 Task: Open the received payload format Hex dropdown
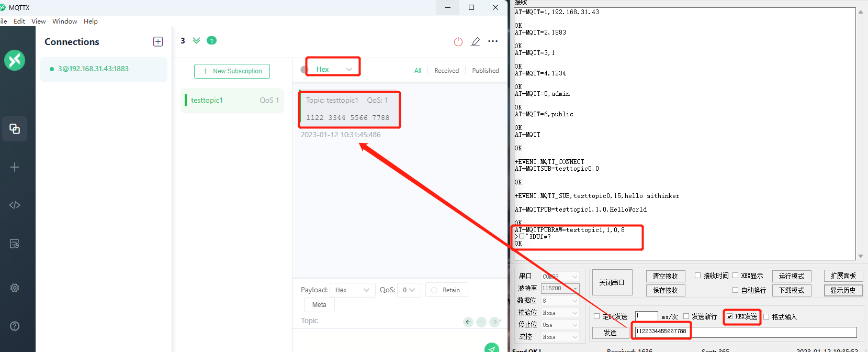(333, 69)
